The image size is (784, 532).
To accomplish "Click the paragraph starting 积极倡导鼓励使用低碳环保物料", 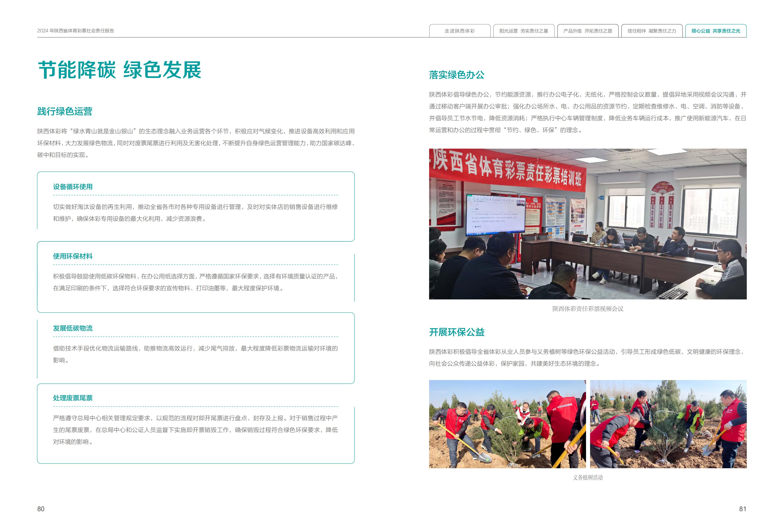I will 195,282.
